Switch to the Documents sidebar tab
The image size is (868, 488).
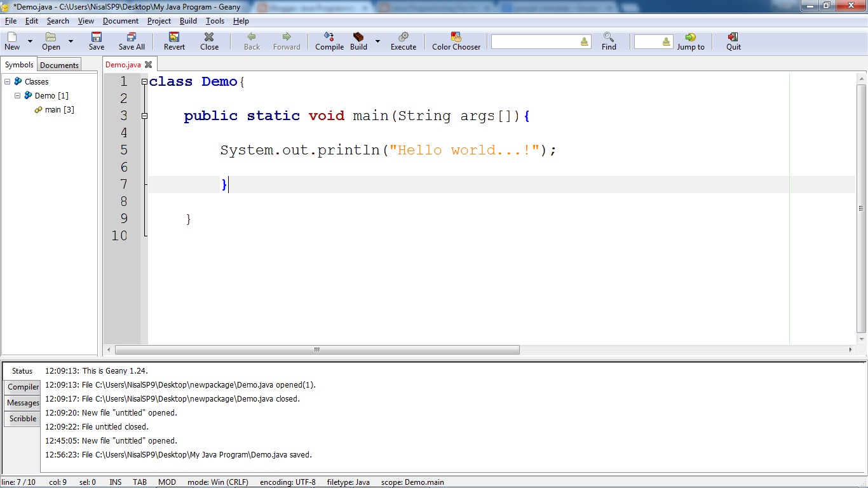[59, 65]
